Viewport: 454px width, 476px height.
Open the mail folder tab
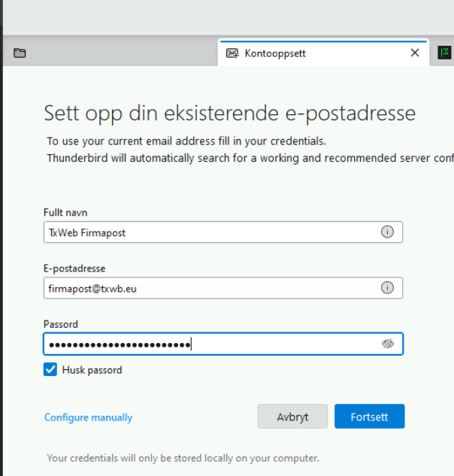(20, 53)
